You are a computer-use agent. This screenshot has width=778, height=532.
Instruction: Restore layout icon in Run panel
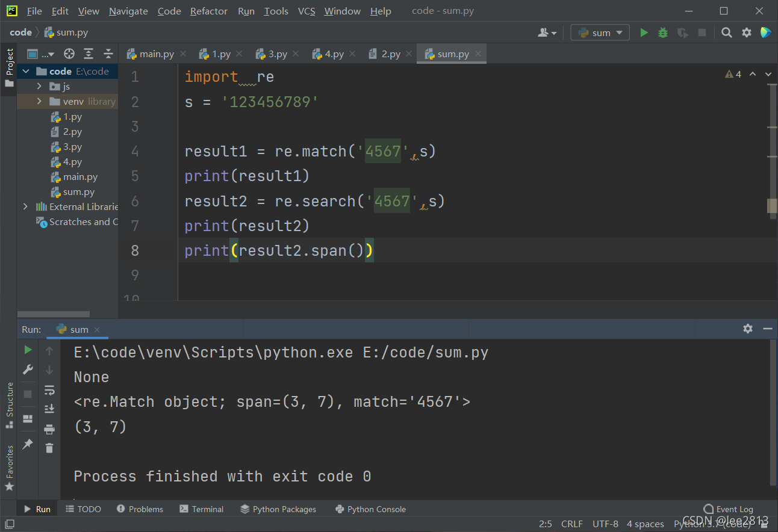click(x=28, y=419)
